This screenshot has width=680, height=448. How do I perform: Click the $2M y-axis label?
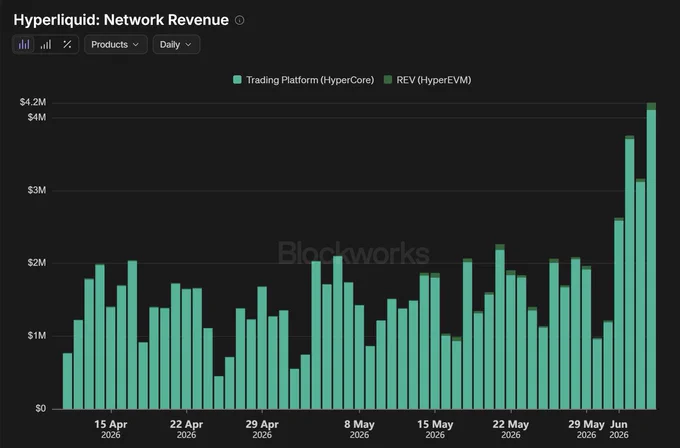point(36,263)
